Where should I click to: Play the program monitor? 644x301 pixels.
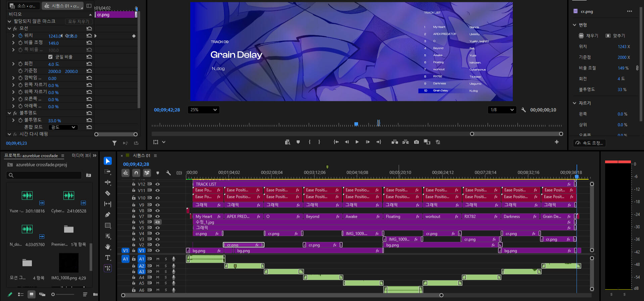tap(357, 142)
